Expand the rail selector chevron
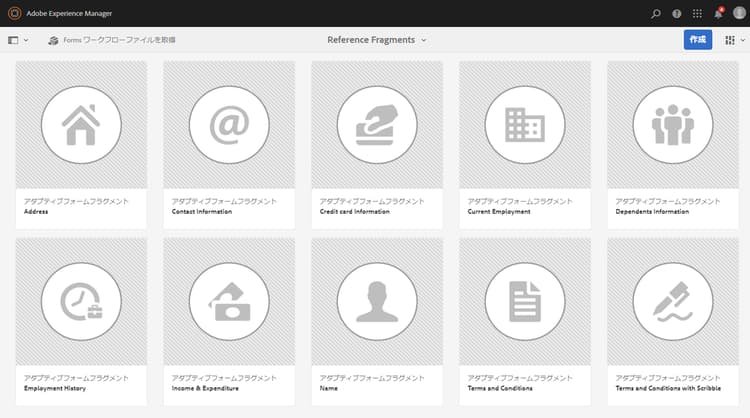The width and height of the screenshot is (750, 418). click(x=26, y=40)
